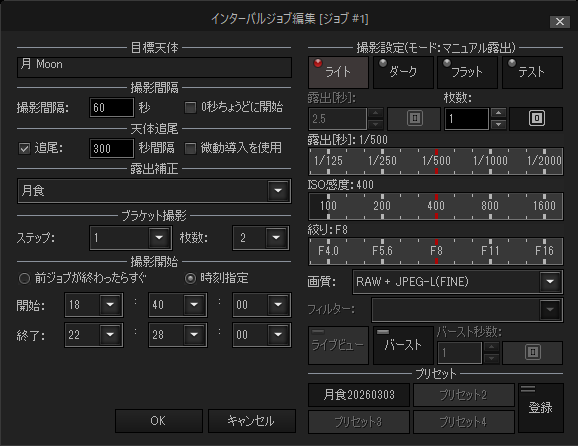Screen dimensions: 578x446
Task: Set ISO slider to 200
Action: [x=382, y=206]
